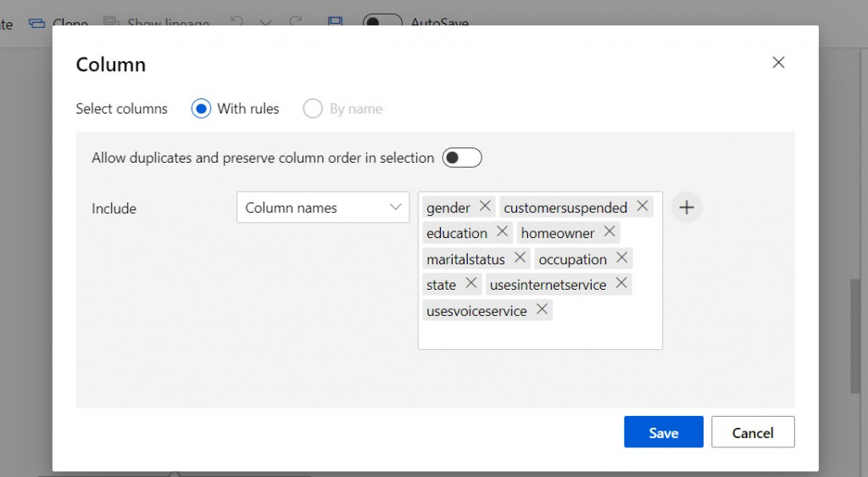868x477 pixels.
Task: Click the vertical scrollbar on the right
Action: tap(856, 339)
